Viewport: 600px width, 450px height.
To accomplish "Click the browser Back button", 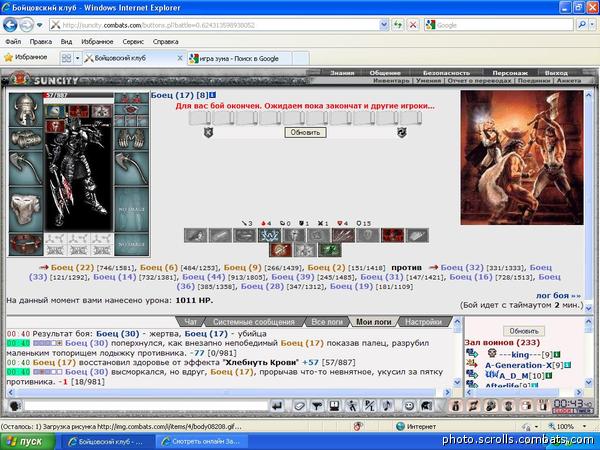I will pyautogui.click(x=10, y=25).
